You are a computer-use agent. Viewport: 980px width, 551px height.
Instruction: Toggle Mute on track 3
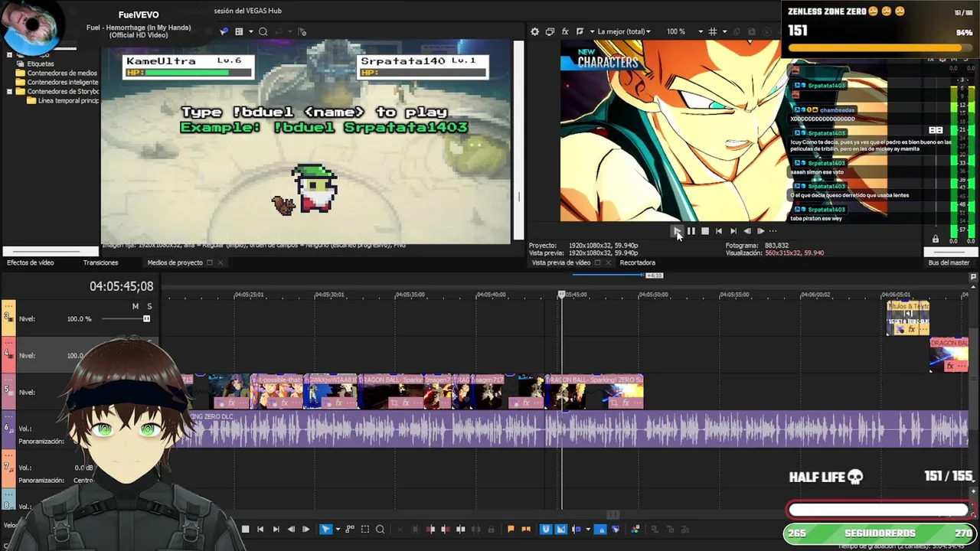(x=136, y=306)
